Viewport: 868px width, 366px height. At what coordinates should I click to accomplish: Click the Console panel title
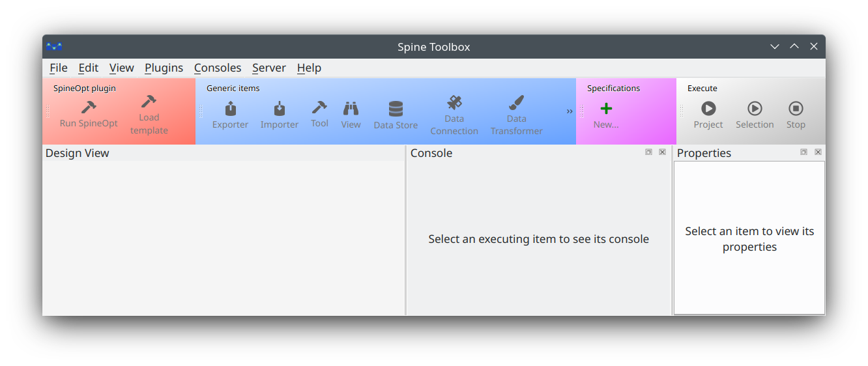point(431,153)
